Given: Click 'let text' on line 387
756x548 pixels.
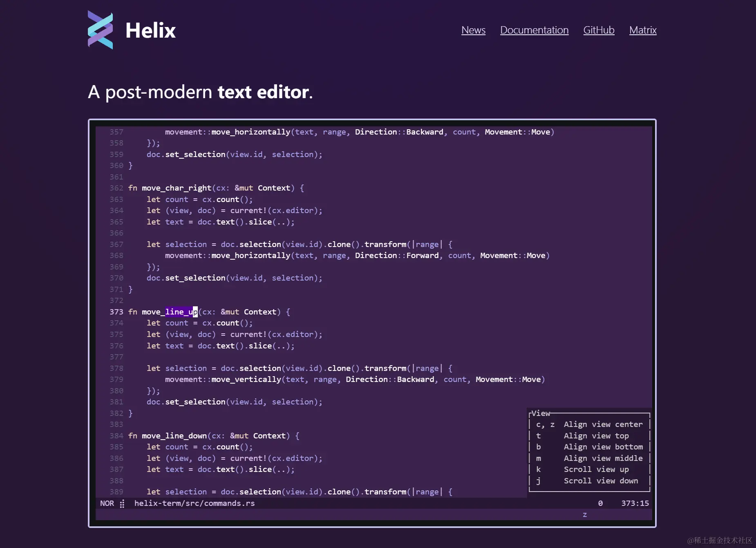Looking at the screenshot, I should click(166, 469).
